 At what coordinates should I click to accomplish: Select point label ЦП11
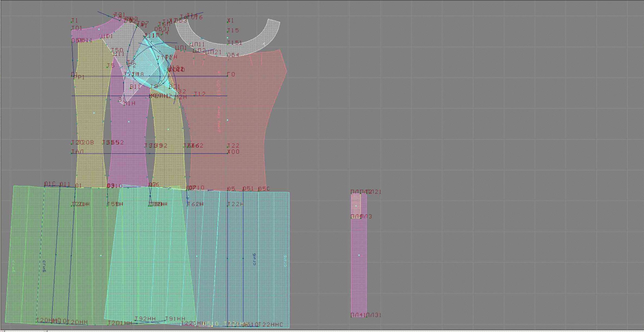197,44
